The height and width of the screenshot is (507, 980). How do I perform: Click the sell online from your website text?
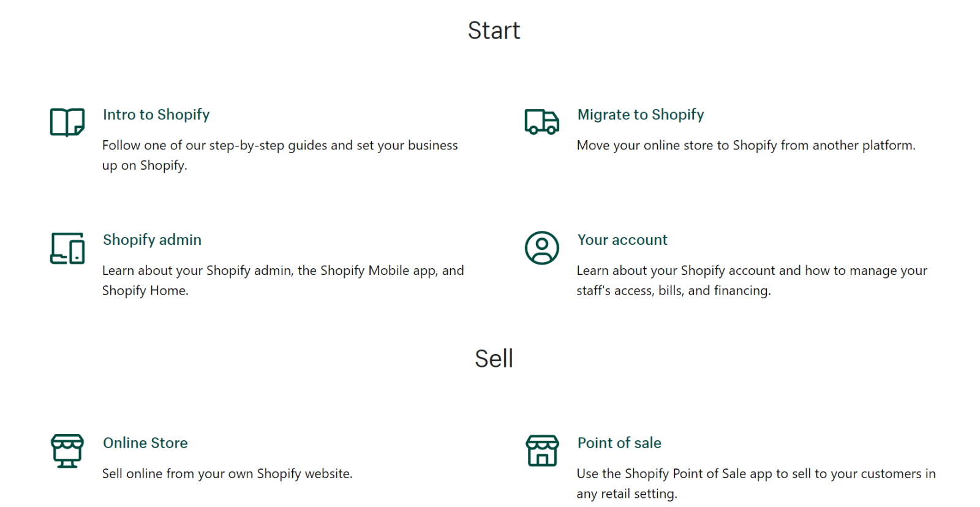[227, 473]
